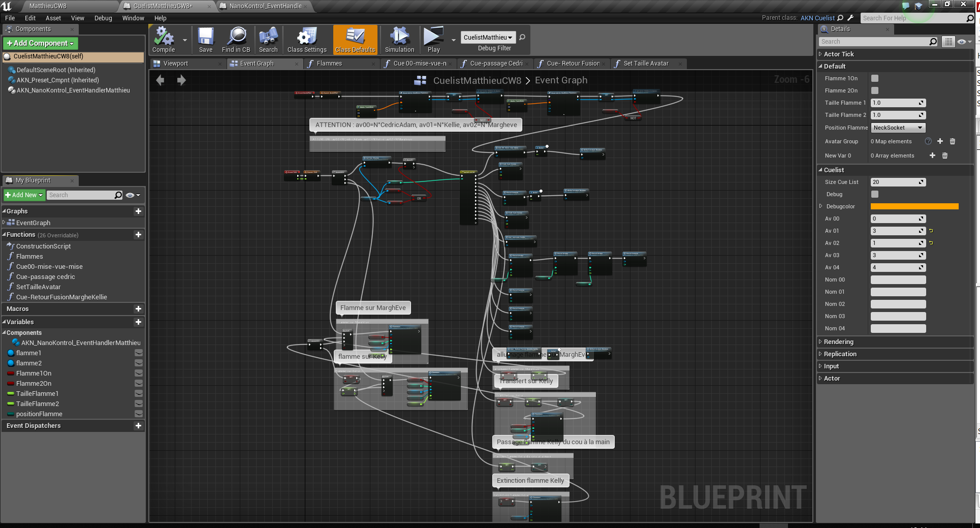This screenshot has width=980, height=528.
Task: Click magnifier next to Debug Filter dropdown
Action: coord(522,37)
